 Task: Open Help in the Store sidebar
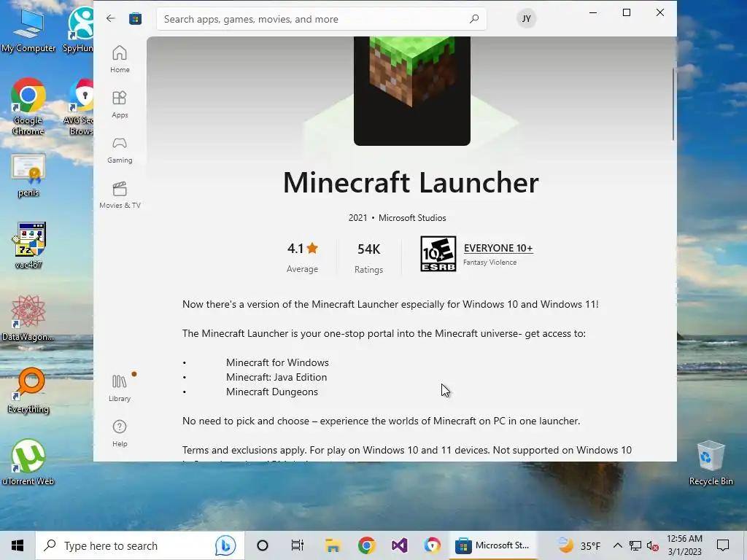120,433
